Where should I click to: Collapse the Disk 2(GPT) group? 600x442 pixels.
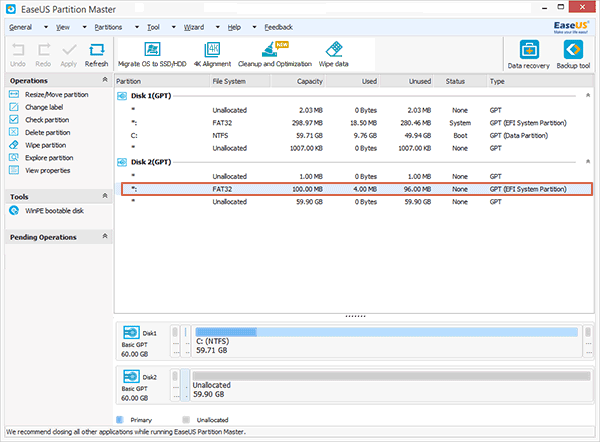(x=588, y=161)
